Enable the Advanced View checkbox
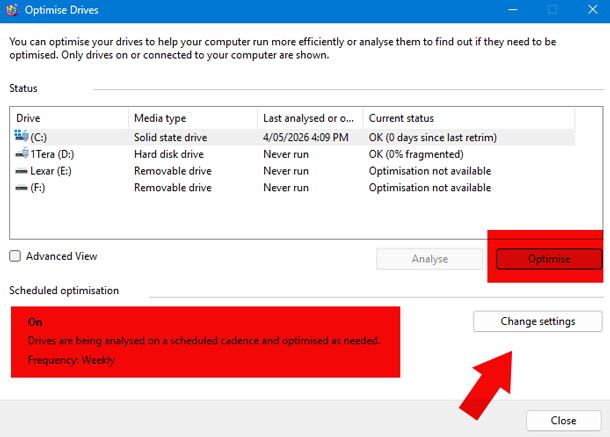610x437 pixels. tap(15, 256)
